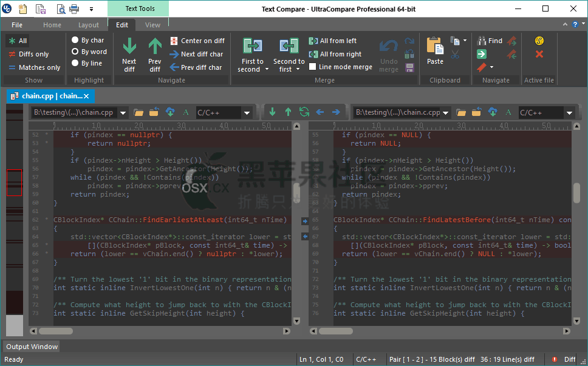Click the Save file icon in quick access toolbar
Viewport: 588px width, 366px height.
click(x=41, y=8)
